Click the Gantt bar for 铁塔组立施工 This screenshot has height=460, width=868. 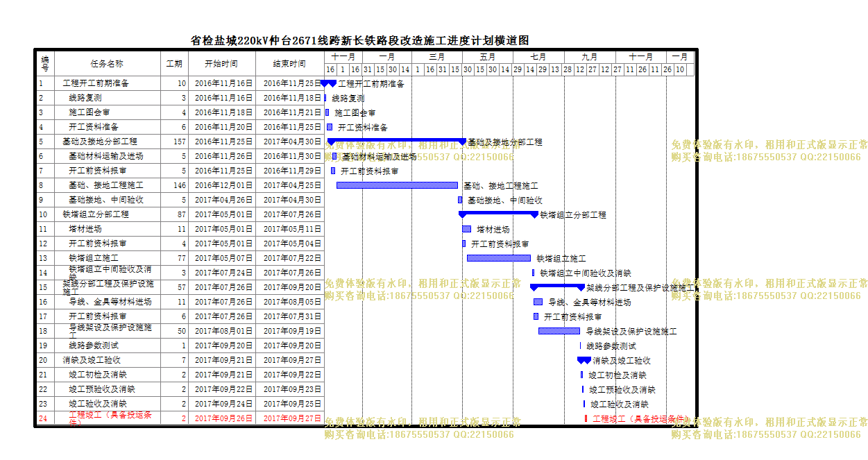499,258
